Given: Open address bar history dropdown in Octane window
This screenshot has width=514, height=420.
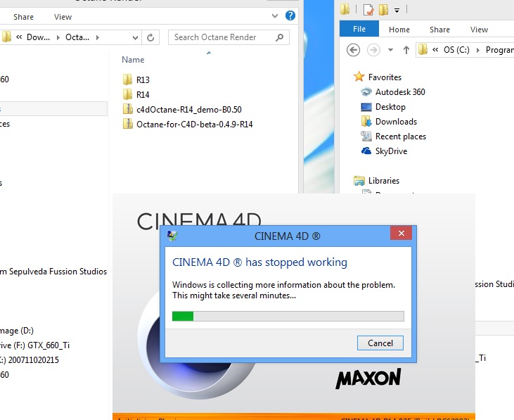Looking at the screenshot, I should click(x=135, y=38).
